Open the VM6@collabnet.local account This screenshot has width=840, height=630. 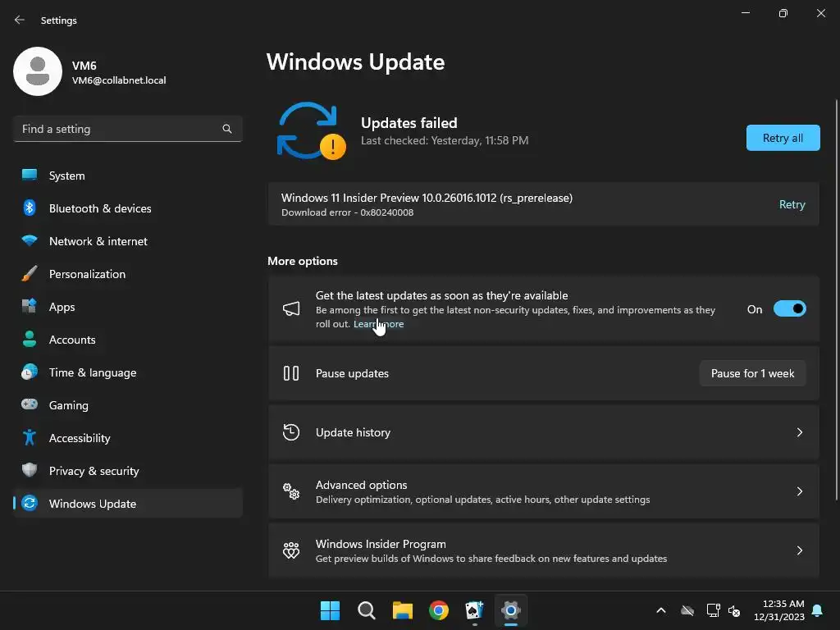(x=119, y=80)
